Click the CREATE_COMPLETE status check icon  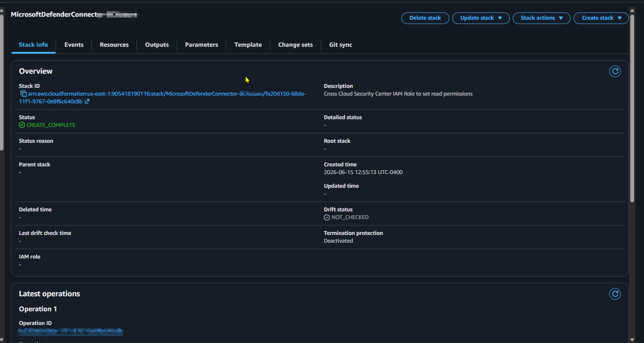(22, 125)
